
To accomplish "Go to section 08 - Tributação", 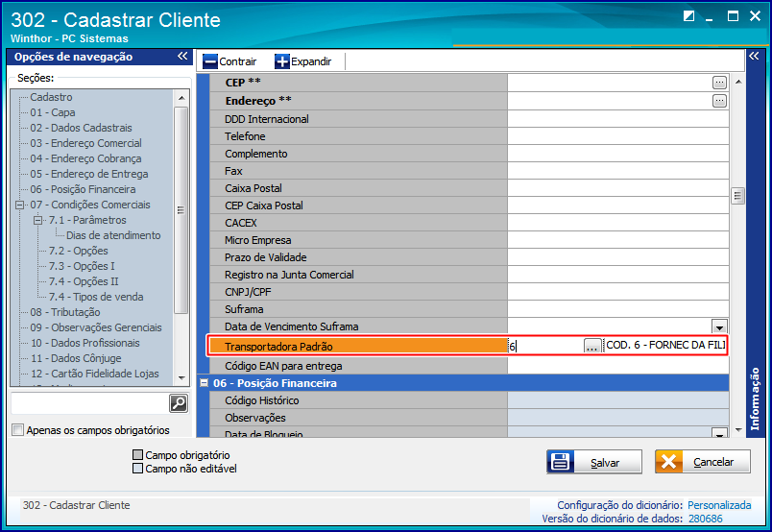I will coord(65,312).
